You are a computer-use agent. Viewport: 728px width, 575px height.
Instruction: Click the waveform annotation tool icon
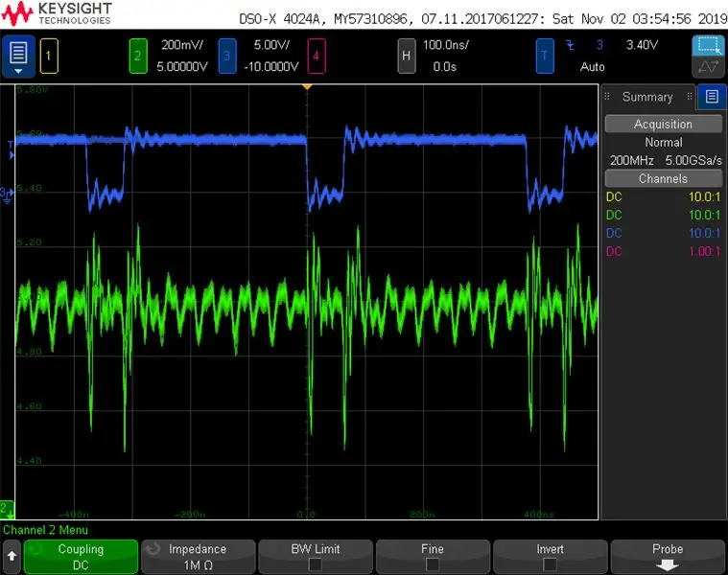[x=709, y=67]
